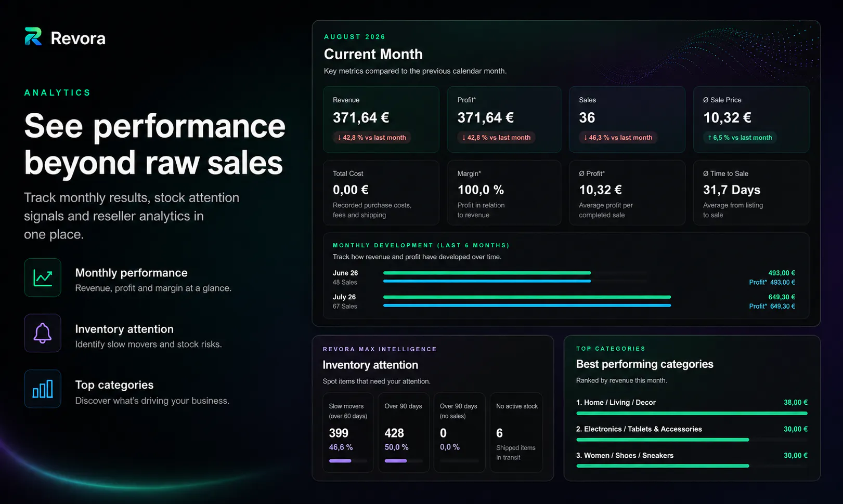Click the June 26 green revenue bar
Viewport: 843px width, 504px height.
click(x=487, y=273)
